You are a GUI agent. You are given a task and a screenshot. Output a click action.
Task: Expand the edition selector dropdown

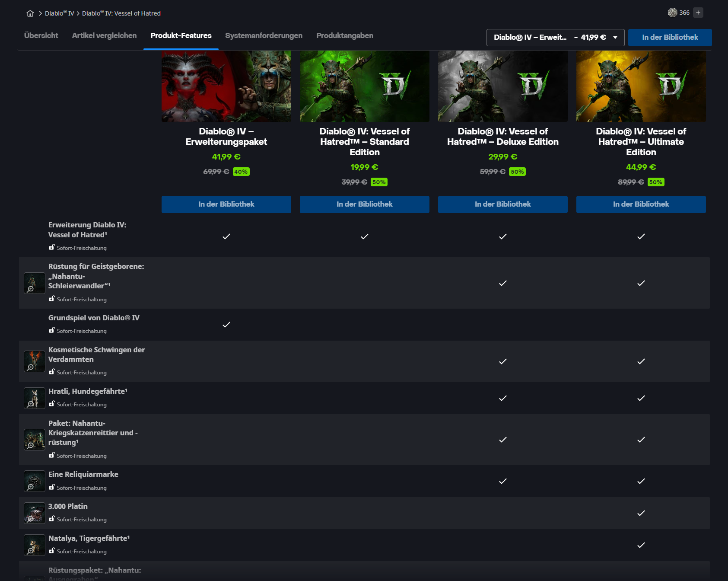tap(556, 38)
